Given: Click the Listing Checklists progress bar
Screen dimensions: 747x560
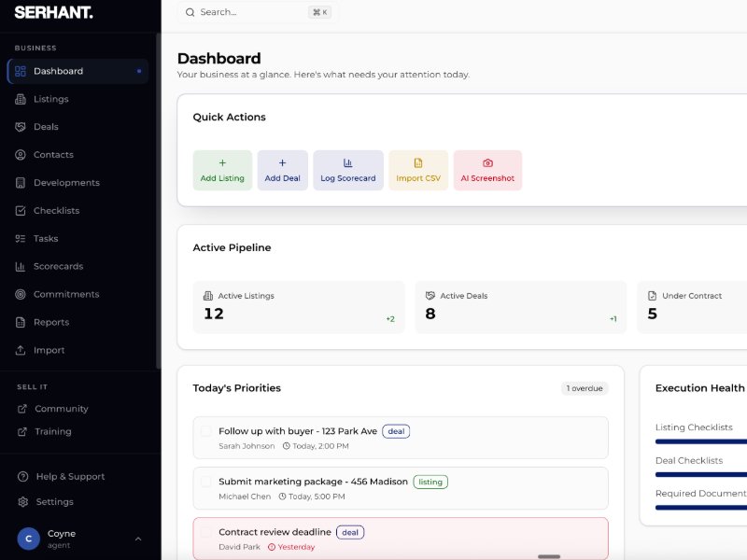Looking at the screenshot, I should click(700, 441).
